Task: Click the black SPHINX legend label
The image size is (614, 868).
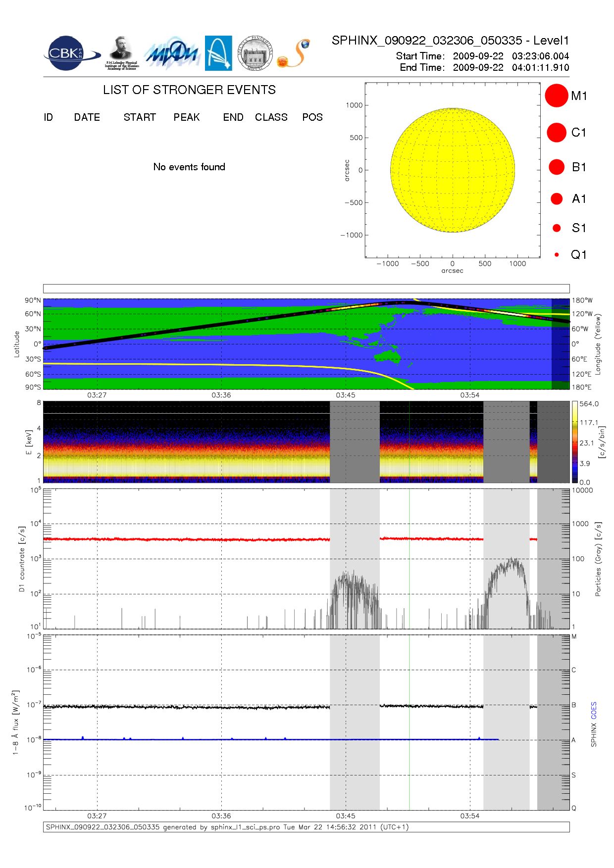Action: pyautogui.click(x=594, y=734)
